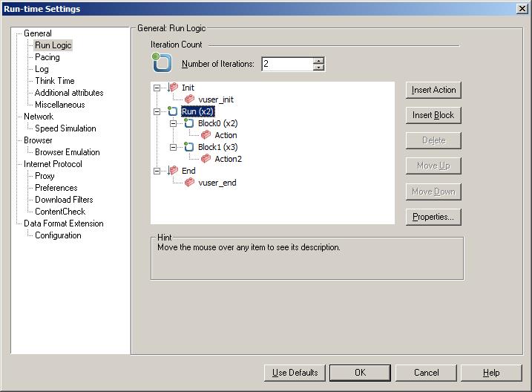The width and height of the screenshot is (532, 392).
Task: Decrease Number of Iterations with down arrow
Action: [319, 68]
